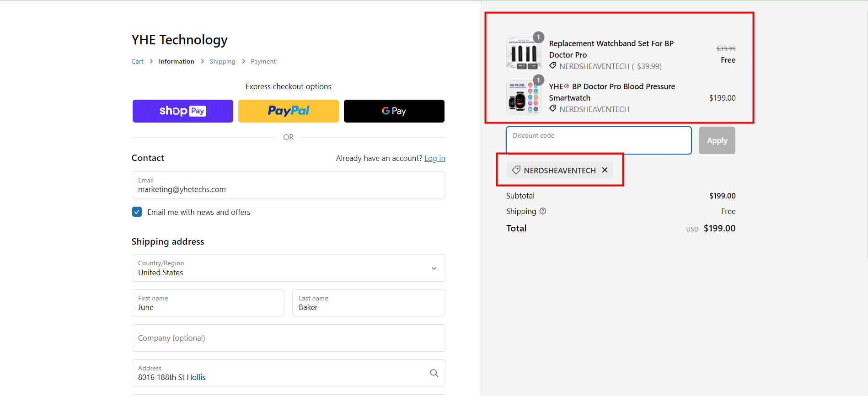Click the Express checkout options heading
Screen dimensions: 868x396
(289, 86)
